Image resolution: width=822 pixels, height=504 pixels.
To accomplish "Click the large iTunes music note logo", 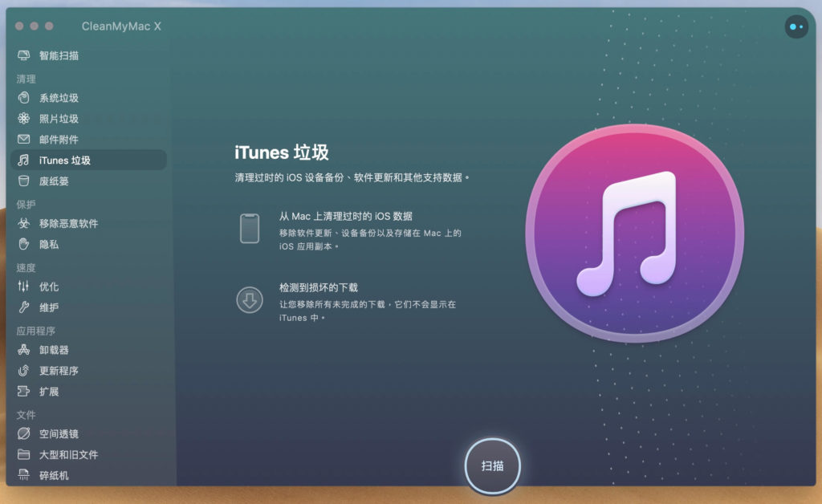I will click(x=635, y=233).
